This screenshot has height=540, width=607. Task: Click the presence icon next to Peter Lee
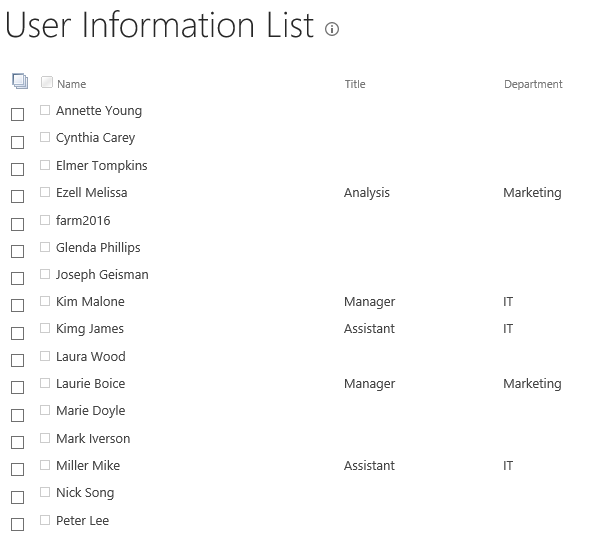[45, 520]
